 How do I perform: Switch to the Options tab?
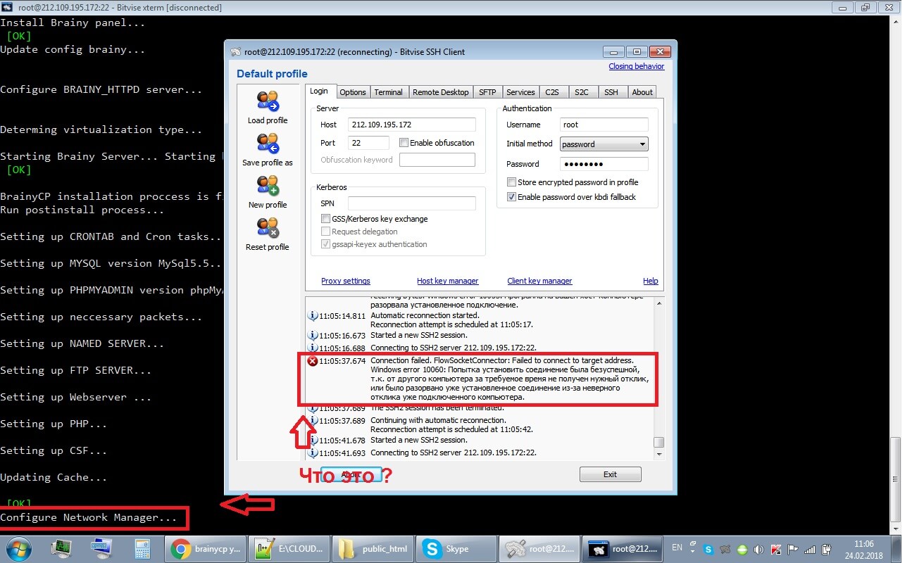pos(352,92)
